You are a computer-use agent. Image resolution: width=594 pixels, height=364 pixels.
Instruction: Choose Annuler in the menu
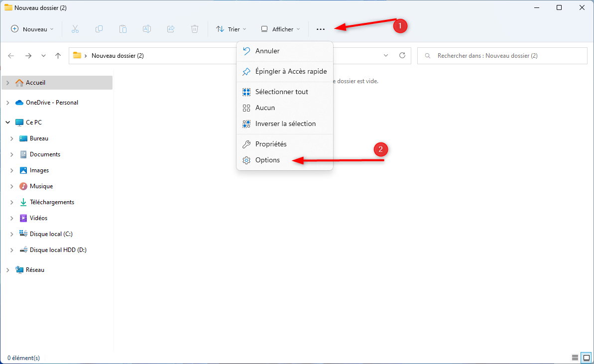pos(285,51)
